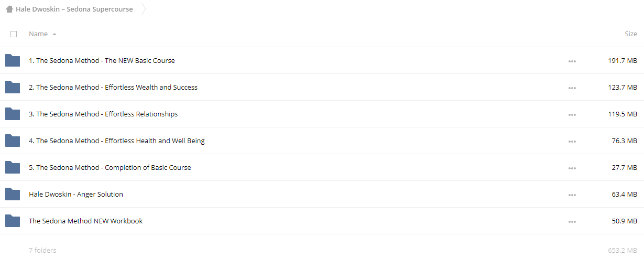This screenshot has height=269, width=644.
Task: Click folder icon for Completion of Basic Course
Action: (x=13, y=167)
